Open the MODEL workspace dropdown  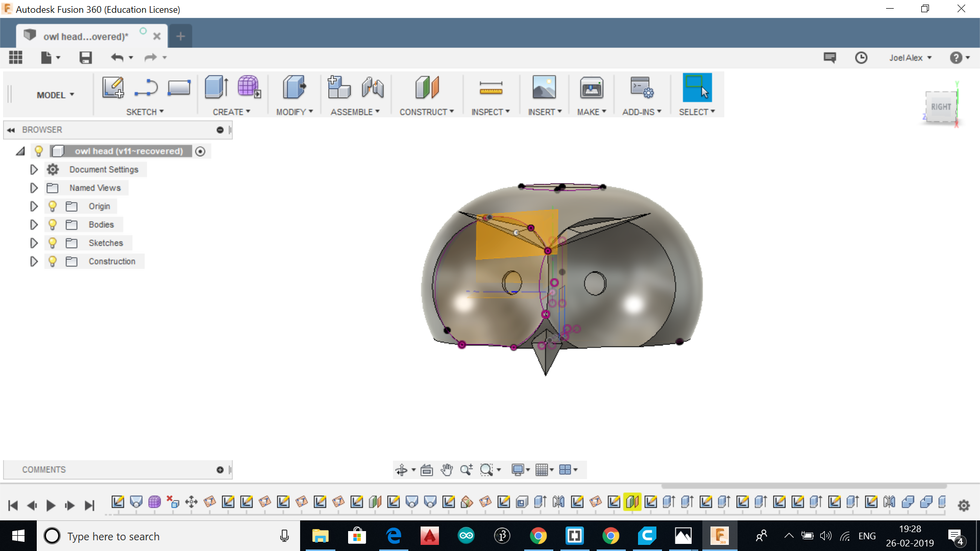(55, 95)
